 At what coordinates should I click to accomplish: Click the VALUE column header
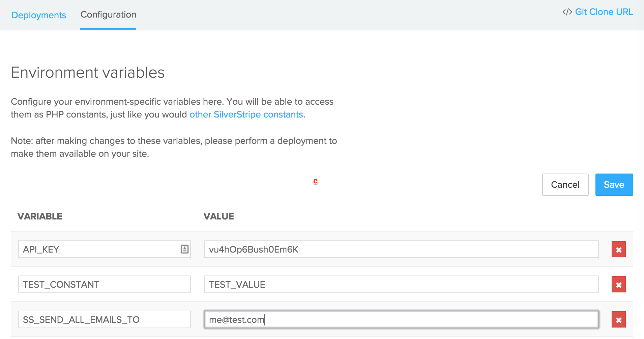(x=218, y=216)
